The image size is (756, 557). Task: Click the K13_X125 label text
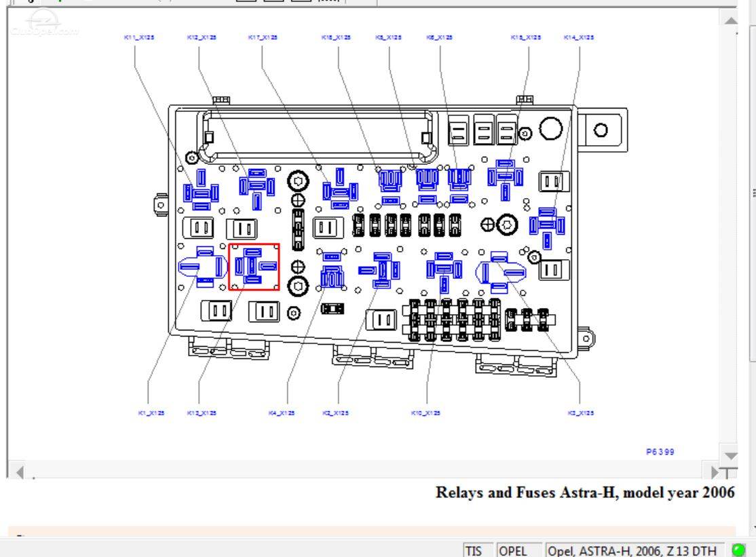point(202,413)
